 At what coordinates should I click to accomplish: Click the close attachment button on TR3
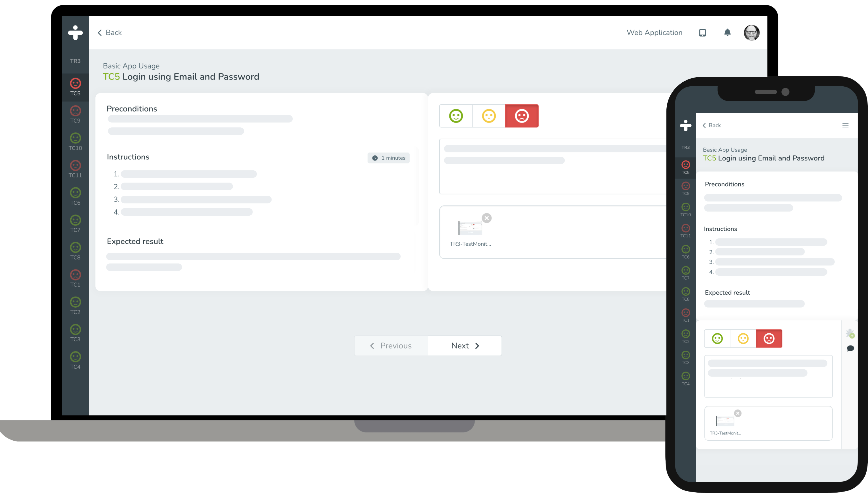tap(486, 218)
